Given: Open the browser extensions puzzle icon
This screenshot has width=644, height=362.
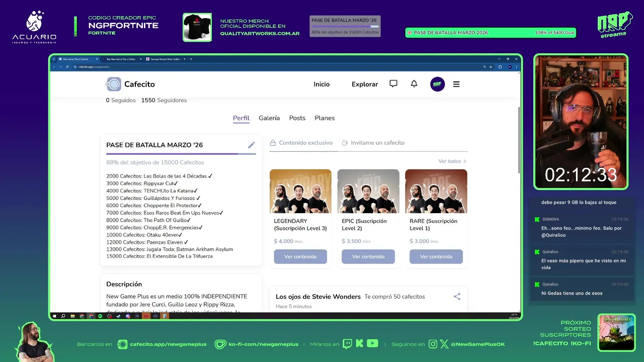Looking at the screenshot, I should pos(500,67).
